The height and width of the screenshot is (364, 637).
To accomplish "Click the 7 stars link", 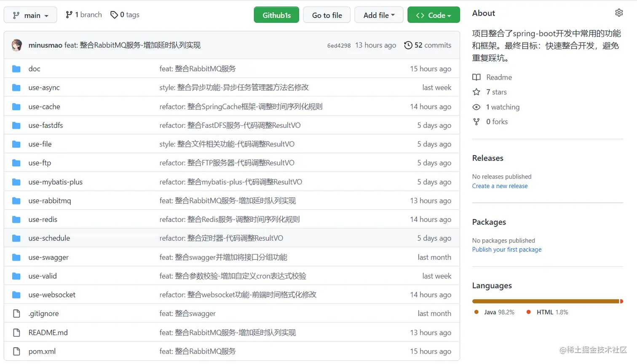I will [x=496, y=92].
